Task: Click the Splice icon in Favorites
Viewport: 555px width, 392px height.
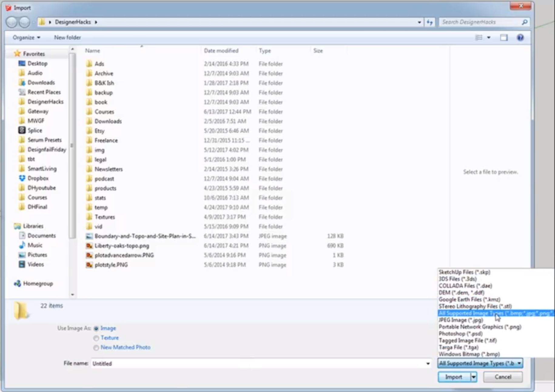Action: pos(22,130)
